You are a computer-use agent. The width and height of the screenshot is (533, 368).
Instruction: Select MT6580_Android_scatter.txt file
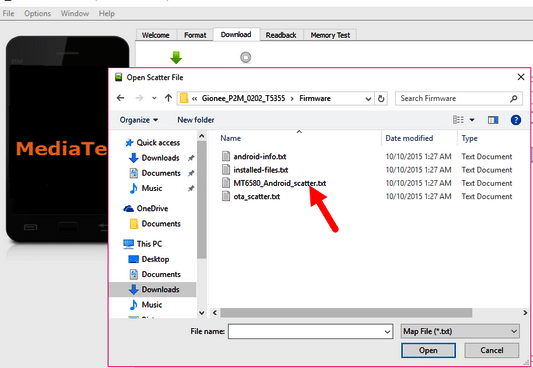click(279, 183)
